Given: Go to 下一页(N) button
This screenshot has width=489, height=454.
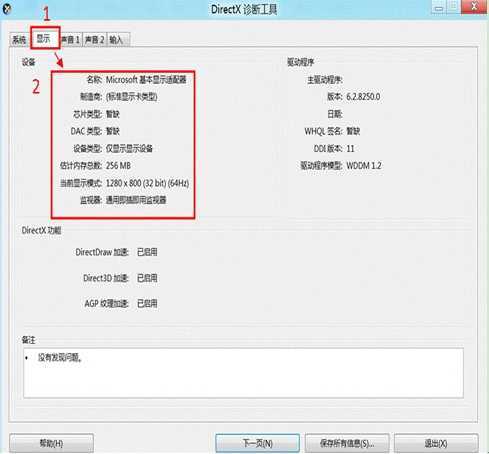Looking at the screenshot, I should 257,443.
